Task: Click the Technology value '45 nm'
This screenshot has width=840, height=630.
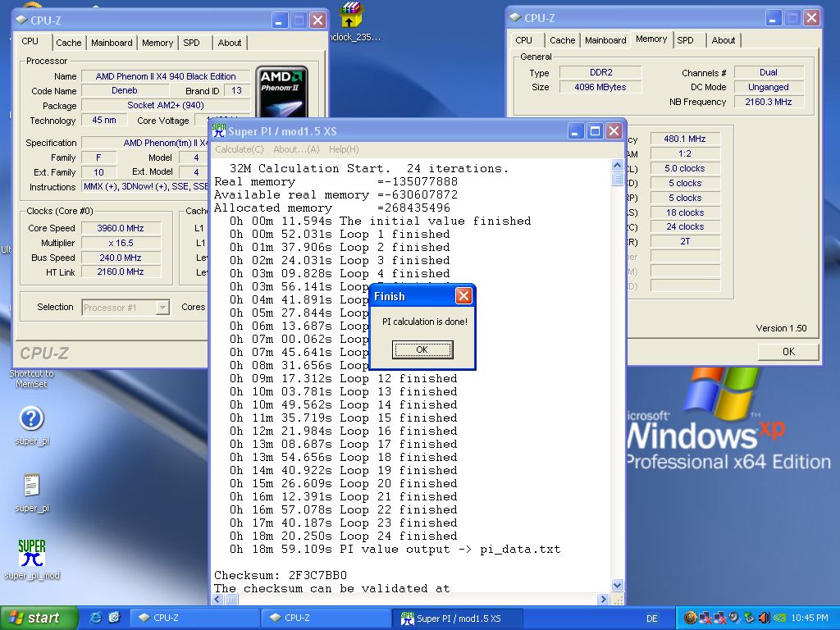Action: (104, 121)
